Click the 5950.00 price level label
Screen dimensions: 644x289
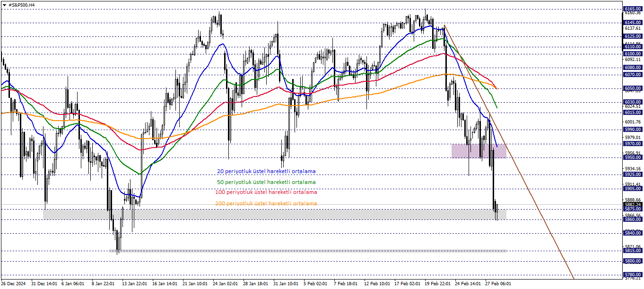[x=633, y=157]
